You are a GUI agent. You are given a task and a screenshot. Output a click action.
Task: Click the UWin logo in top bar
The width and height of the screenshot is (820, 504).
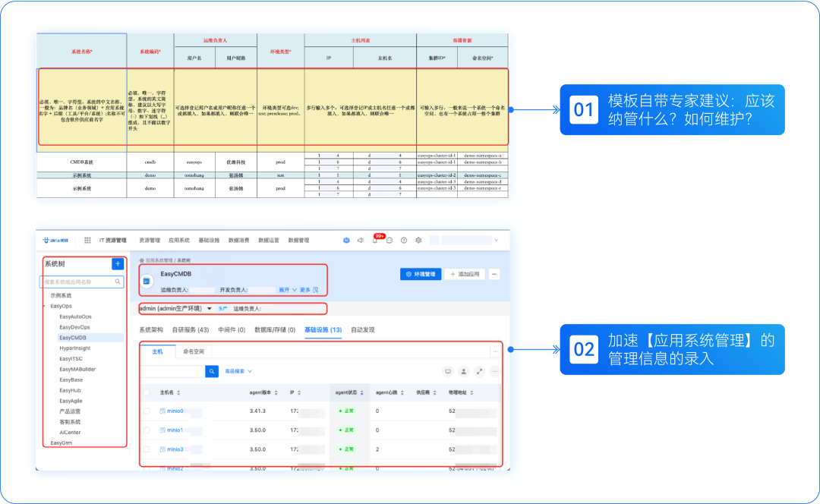click(55, 241)
